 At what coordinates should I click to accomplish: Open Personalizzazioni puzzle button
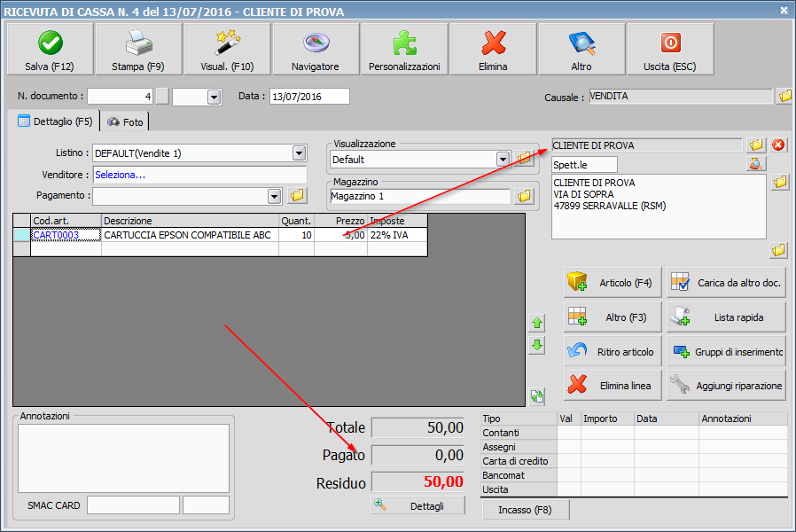[x=404, y=50]
